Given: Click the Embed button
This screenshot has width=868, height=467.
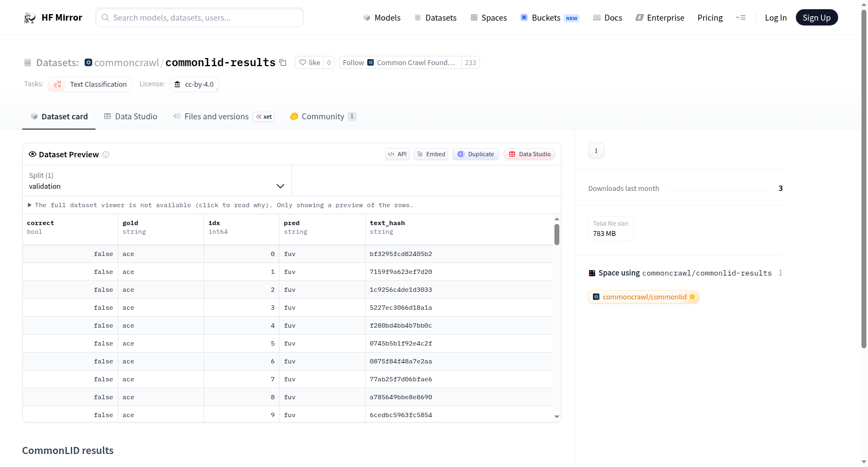Looking at the screenshot, I should click(x=431, y=154).
